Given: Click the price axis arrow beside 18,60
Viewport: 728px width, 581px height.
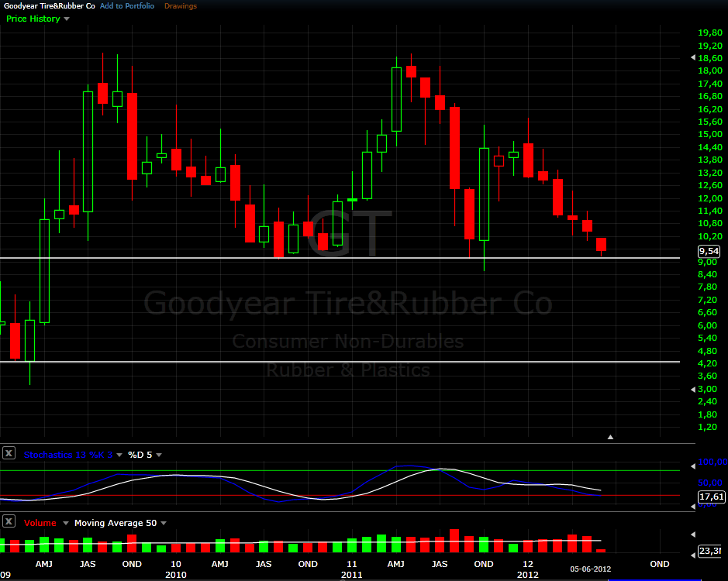Looking at the screenshot, I should [693, 57].
